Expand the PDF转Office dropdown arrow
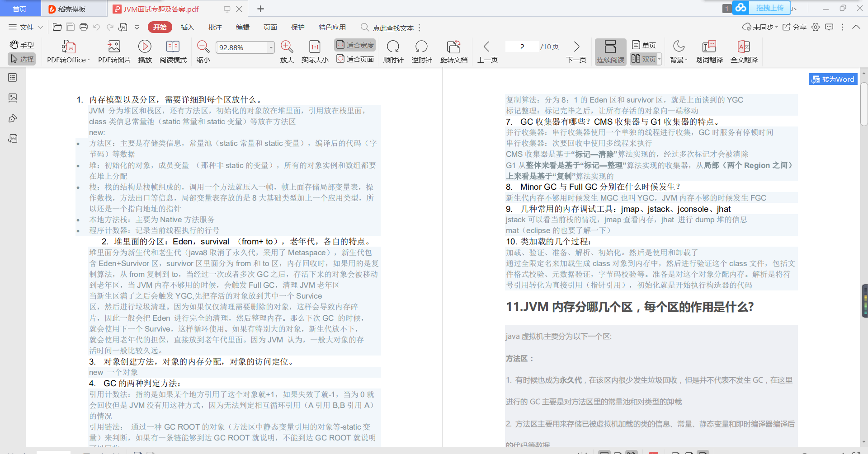The width and height of the screenshot is (868, 454). (x=89, y=60)
